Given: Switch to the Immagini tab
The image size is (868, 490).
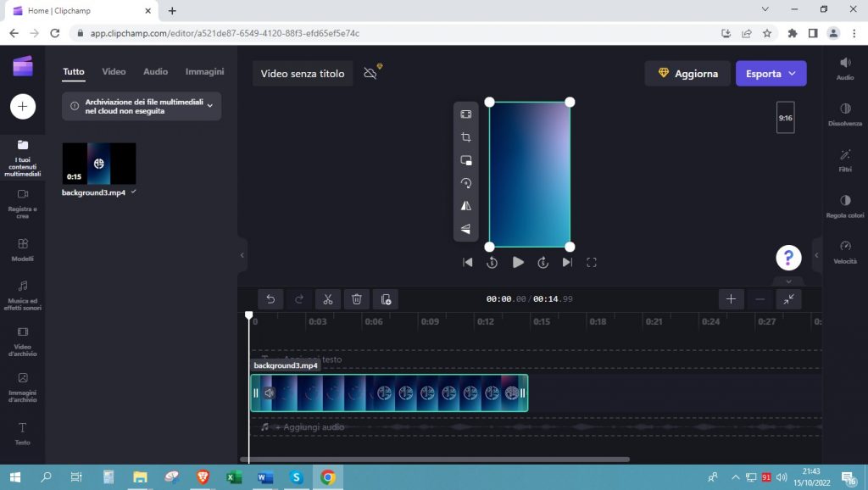Looking at the screenshot, I should click(x=204, y=71).
